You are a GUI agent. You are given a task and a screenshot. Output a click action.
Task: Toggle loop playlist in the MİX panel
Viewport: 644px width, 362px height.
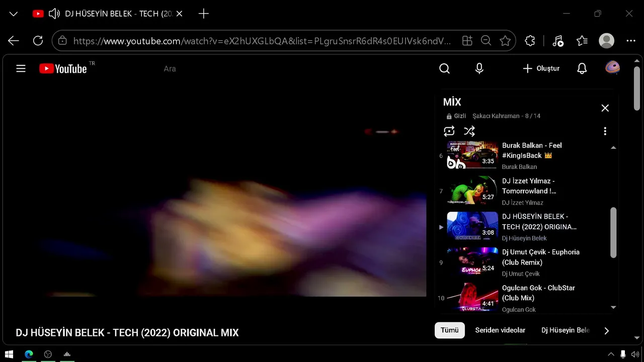449,131
